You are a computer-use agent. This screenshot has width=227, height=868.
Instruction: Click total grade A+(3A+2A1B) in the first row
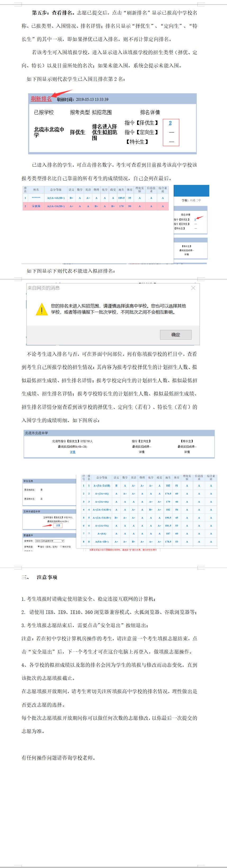[x=102, y=486]
